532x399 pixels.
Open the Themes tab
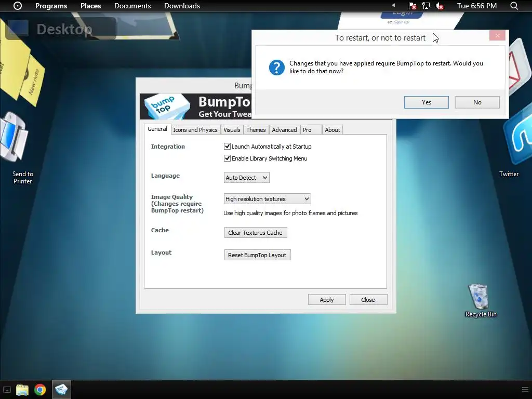pyautogui.click(x=256, y=130)
